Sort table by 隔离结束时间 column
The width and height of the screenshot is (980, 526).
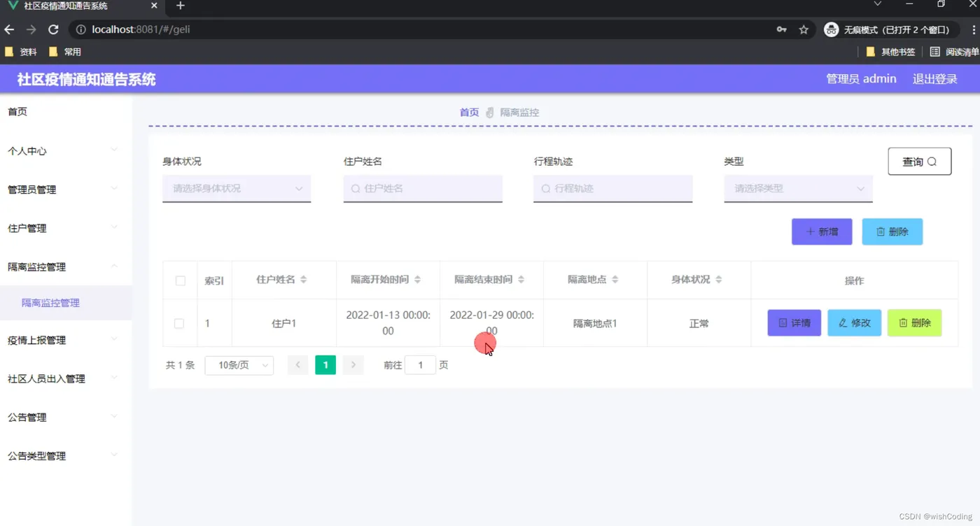click(521, 280)
